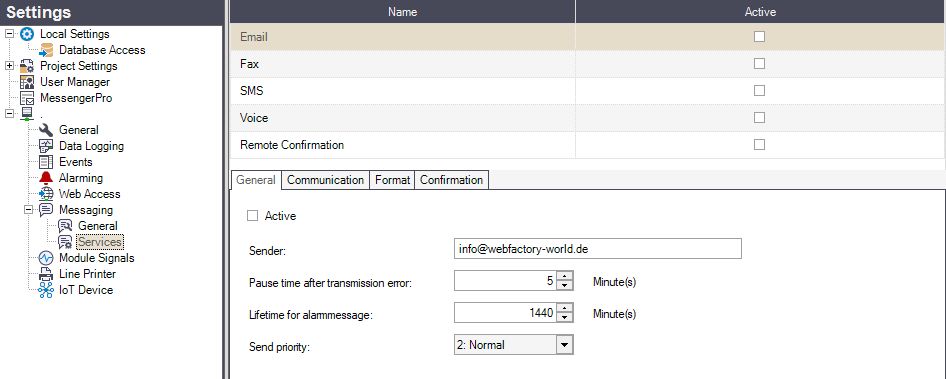This screenshot has width=946, height=379.
Task: Select Events in the tree
Action: (75, 162)
